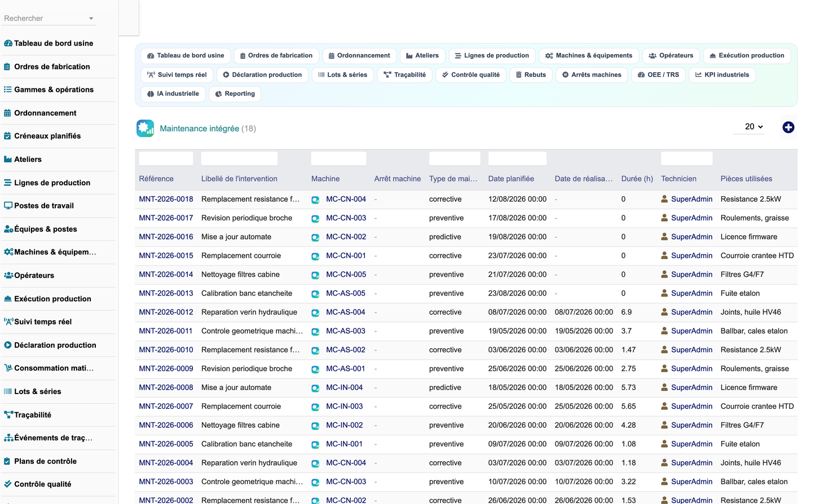Open Lignes de production in the sidebar
This screenshot has width=815, height=504.
tap(52, 183)
